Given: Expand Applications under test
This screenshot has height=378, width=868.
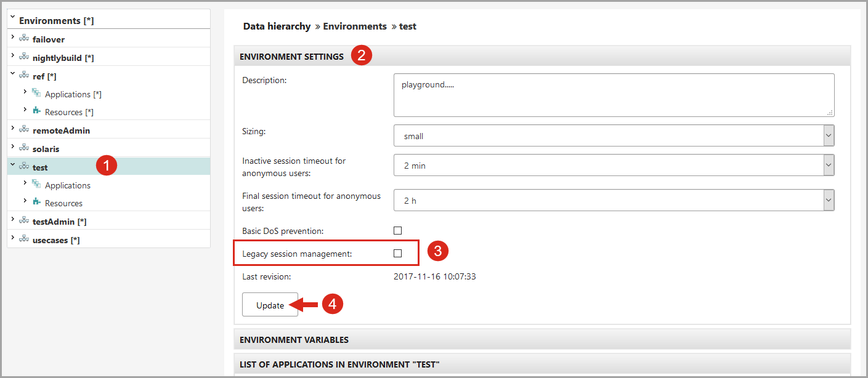Looking at the screenshot, I should point(25,183).
